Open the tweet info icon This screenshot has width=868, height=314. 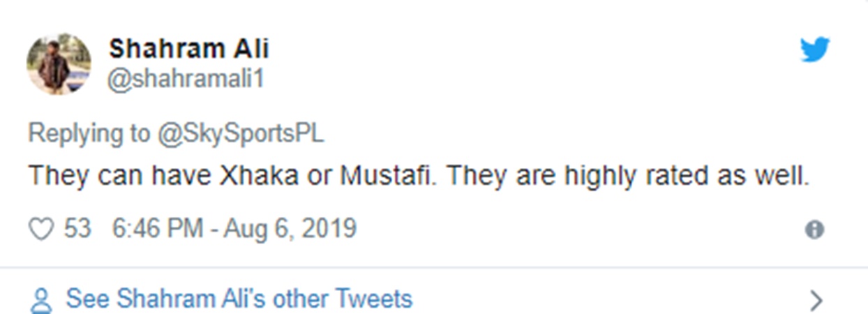click(x=814, y=230)
